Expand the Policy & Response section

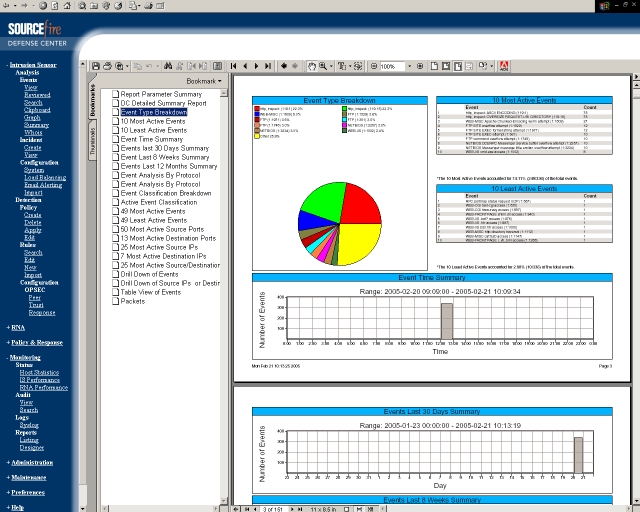tap(8, 343)
